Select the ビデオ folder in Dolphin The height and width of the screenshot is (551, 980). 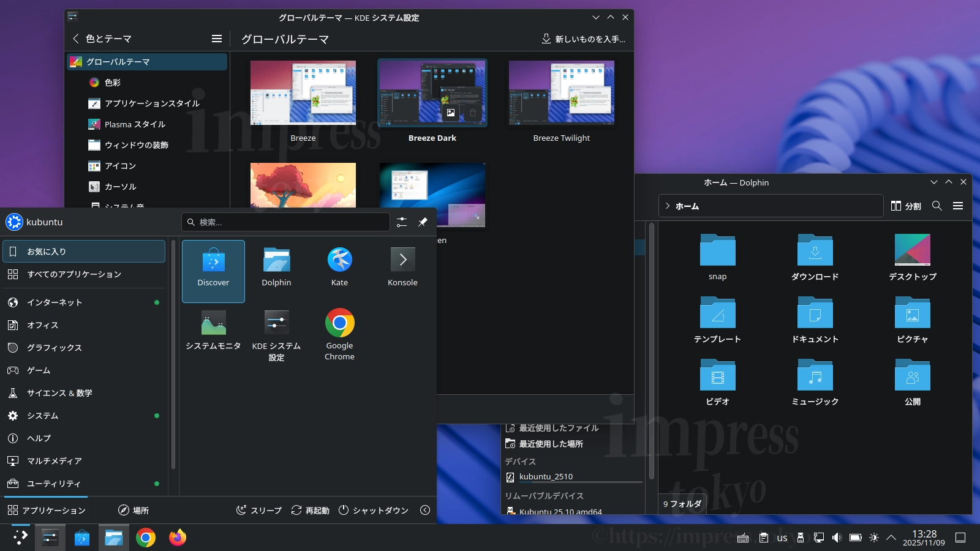pos(718,382)
